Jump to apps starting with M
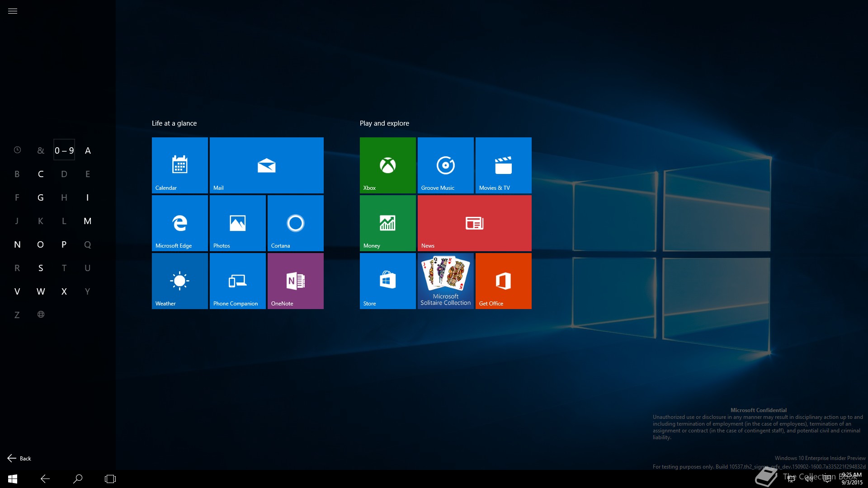 click(x=88, y=221)
